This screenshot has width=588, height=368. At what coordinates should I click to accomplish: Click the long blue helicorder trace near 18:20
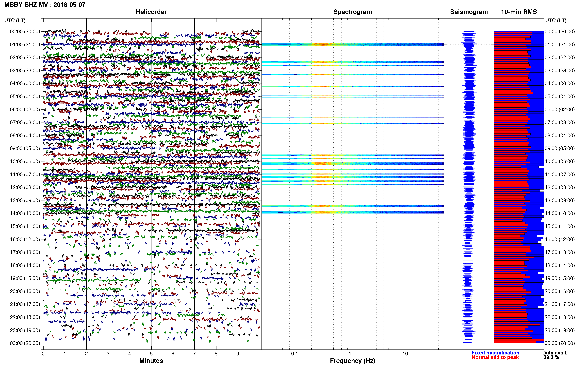(98, 269)
